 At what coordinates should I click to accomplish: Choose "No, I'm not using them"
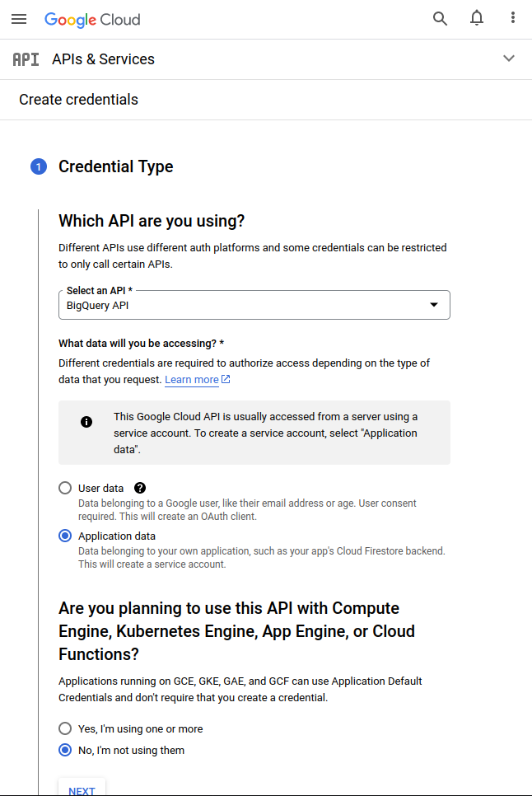click(65, 750)
